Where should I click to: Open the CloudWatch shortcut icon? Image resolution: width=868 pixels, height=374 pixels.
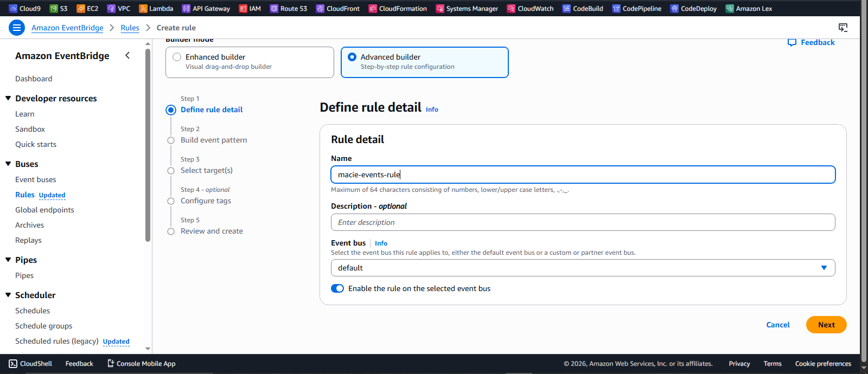point(511,8)
